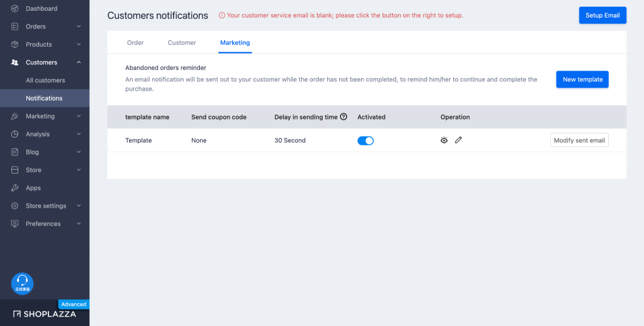Click help icon beside Delay in sending time
644x326 pixels.
pos(343,117)
